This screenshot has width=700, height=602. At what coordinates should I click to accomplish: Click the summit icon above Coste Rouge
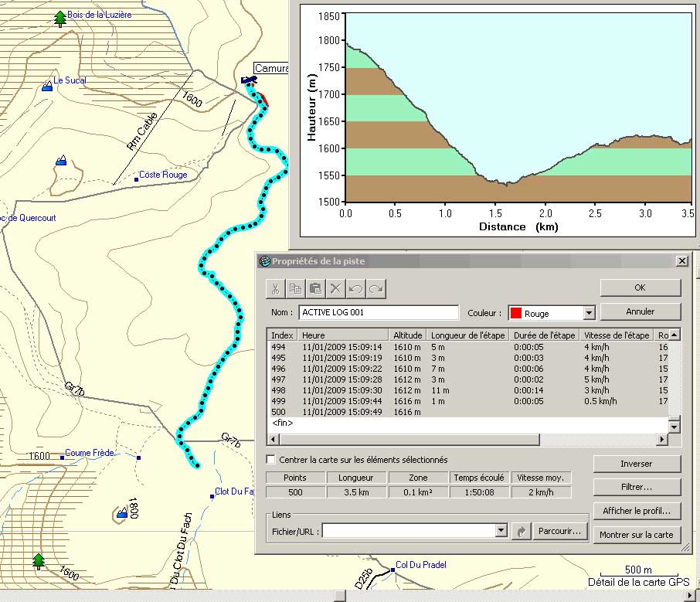[61, 160]
